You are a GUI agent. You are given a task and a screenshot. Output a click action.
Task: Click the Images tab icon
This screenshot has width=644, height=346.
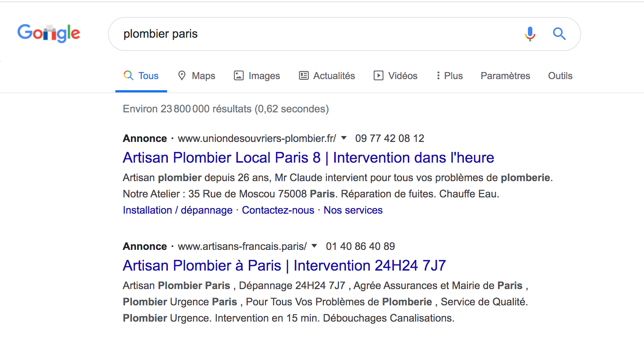(239, 75)
